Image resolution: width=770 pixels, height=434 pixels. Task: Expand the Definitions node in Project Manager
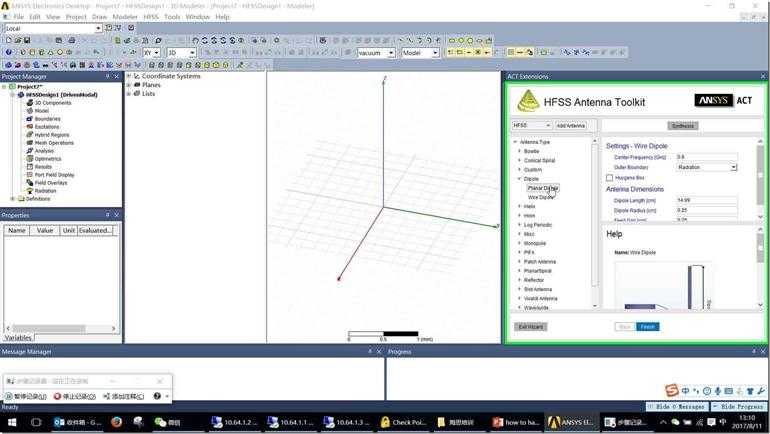(x=13, y=199)
